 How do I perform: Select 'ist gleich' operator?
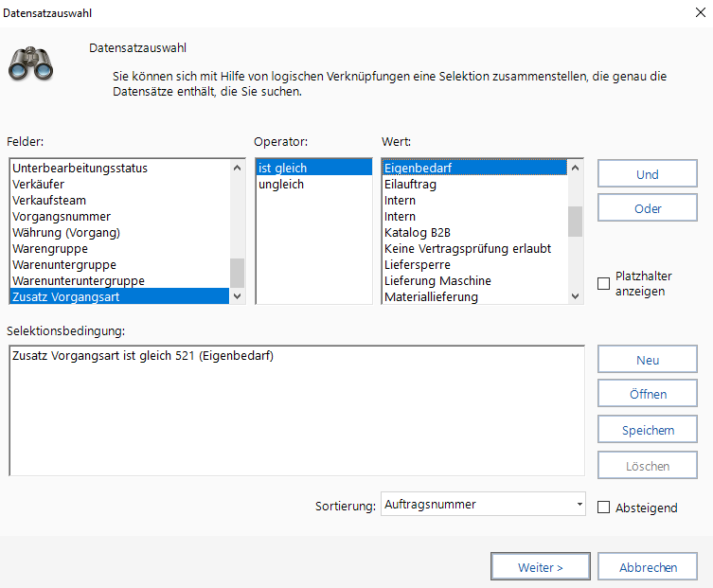click(282, 168)
